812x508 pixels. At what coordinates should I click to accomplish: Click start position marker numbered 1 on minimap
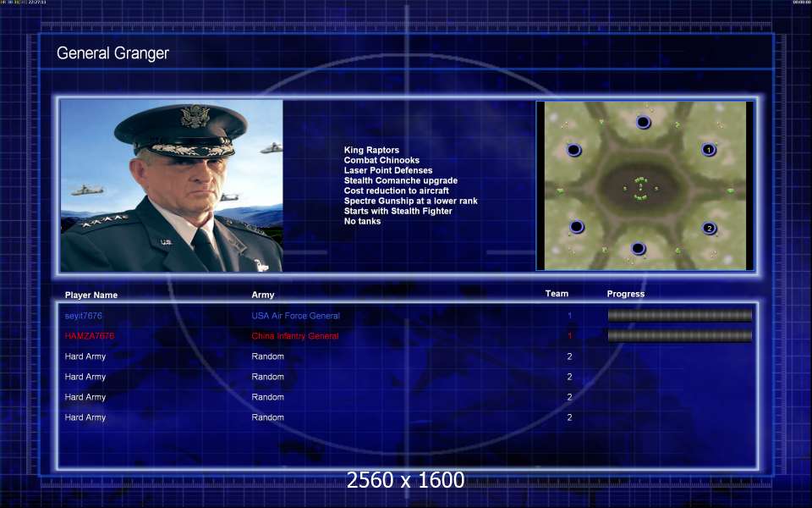[709, 150]
